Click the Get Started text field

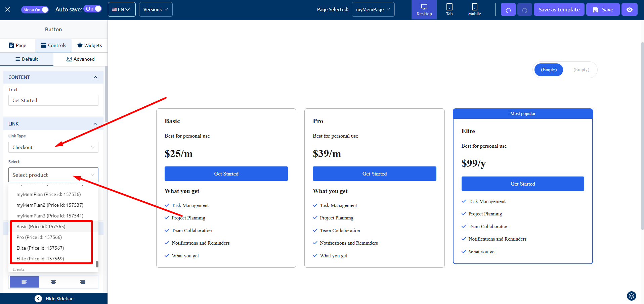click(53, 100)
